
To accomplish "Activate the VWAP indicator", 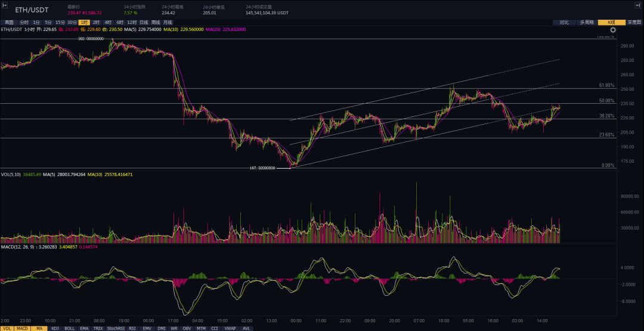I will point(230,329).
